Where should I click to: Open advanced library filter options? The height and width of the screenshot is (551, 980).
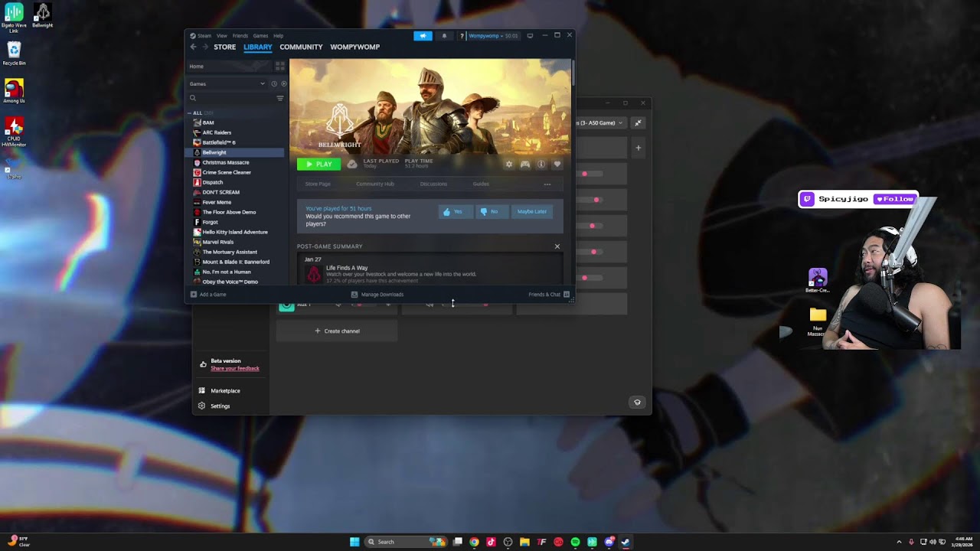coord(279,98)
